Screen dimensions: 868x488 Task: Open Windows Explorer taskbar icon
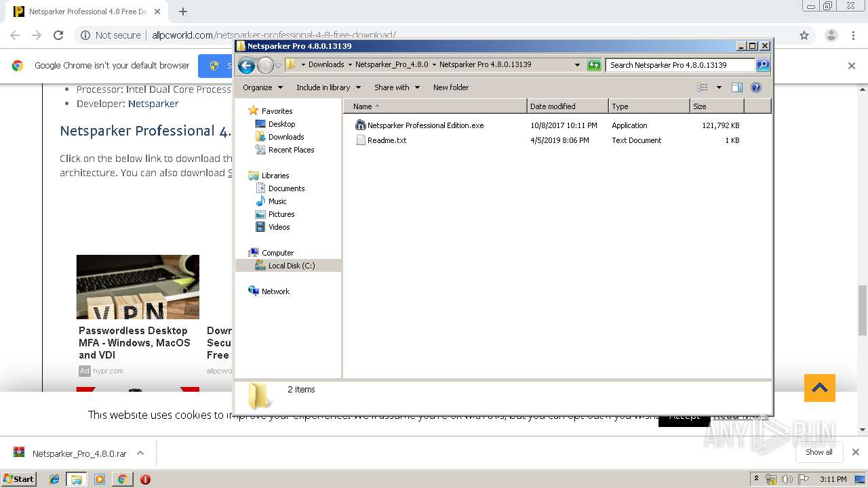(77, 479)
